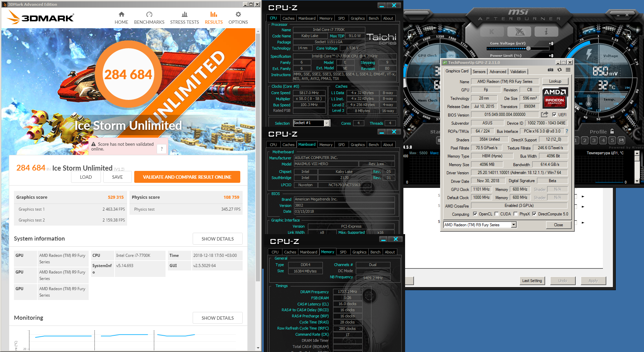Click the AMD CrossFire field Enabled (3 GPUs)
Screen dimensions: 644x352
[x=519, y=206]
